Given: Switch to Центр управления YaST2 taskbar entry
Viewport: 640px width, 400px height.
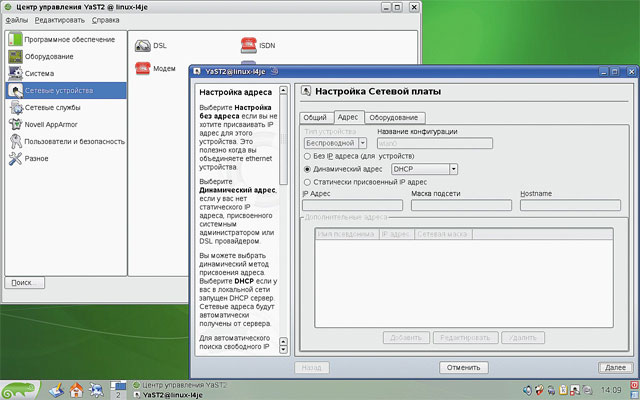Looking at the screenshot, I should (x=180, y=385).
